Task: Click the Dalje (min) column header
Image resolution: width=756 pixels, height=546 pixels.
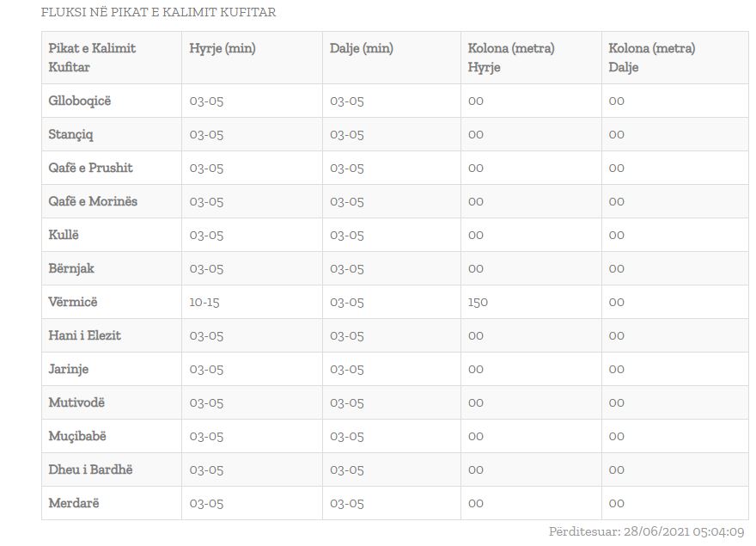Action: click(x=362, y=49)
